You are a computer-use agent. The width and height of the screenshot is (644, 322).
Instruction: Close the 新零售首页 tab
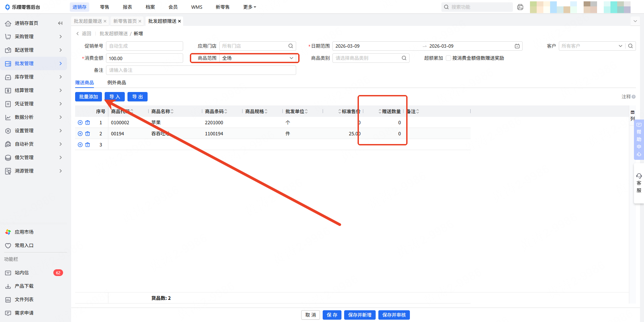(x=140, y=21)
